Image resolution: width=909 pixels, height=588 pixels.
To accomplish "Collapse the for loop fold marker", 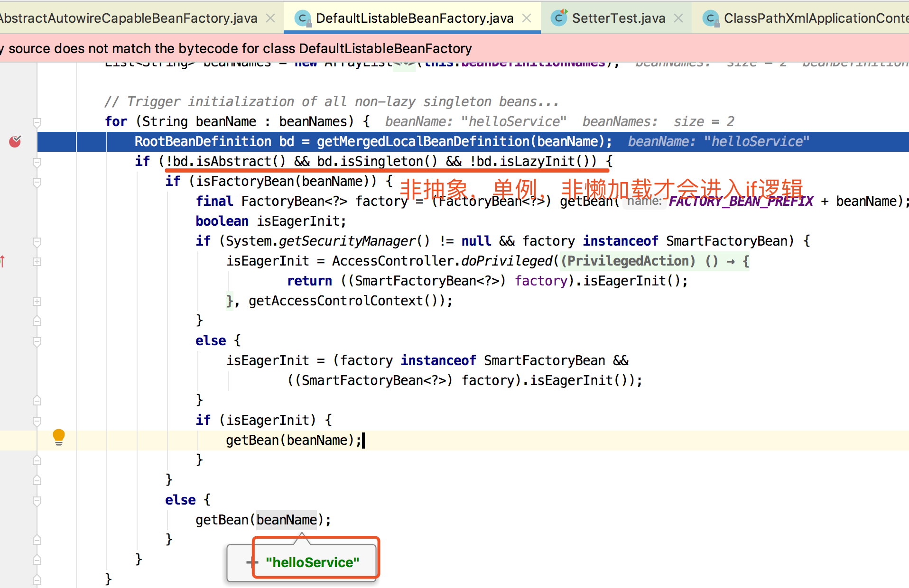I will tap(37, 122).
